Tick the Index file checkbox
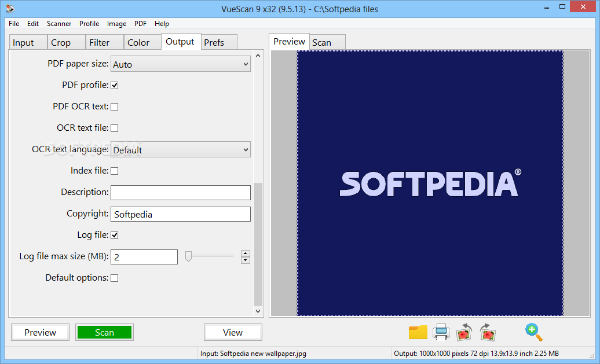This screenshot has width=600, height=364. (115, 171)
